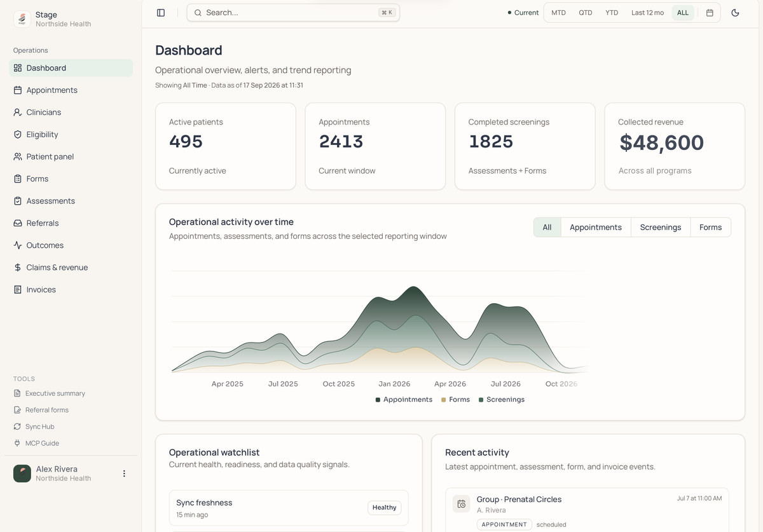Click the Appointments count 2413
This screenshot has height=532, width=763.
pos(341,142)
